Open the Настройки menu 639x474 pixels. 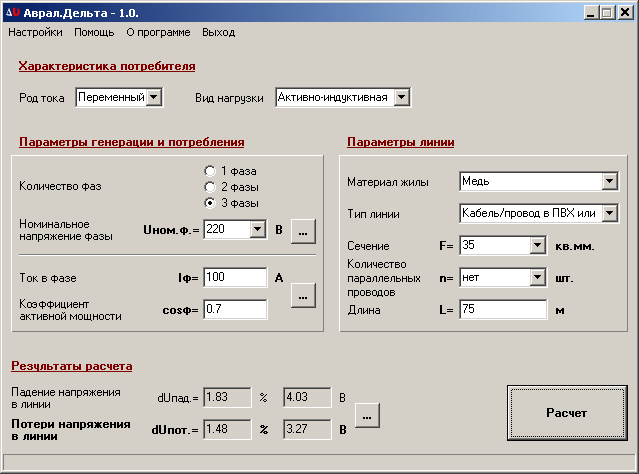(x=35, y=32)
